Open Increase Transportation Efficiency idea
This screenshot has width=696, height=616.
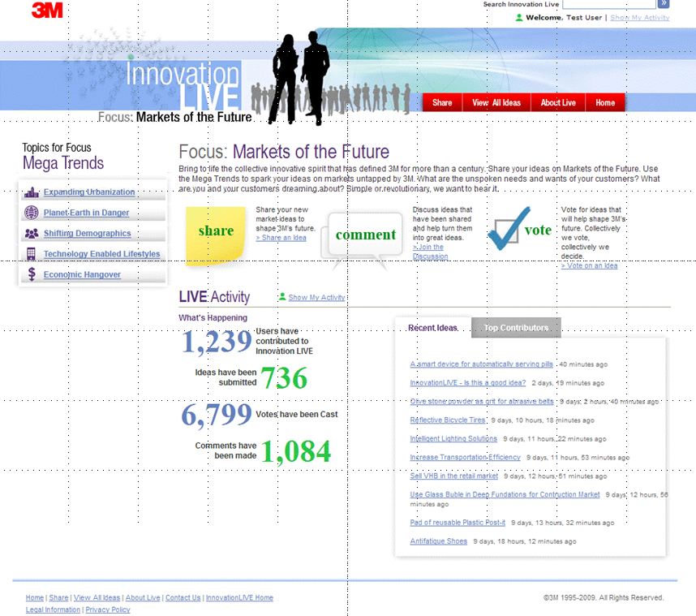[x=465, y=458]
